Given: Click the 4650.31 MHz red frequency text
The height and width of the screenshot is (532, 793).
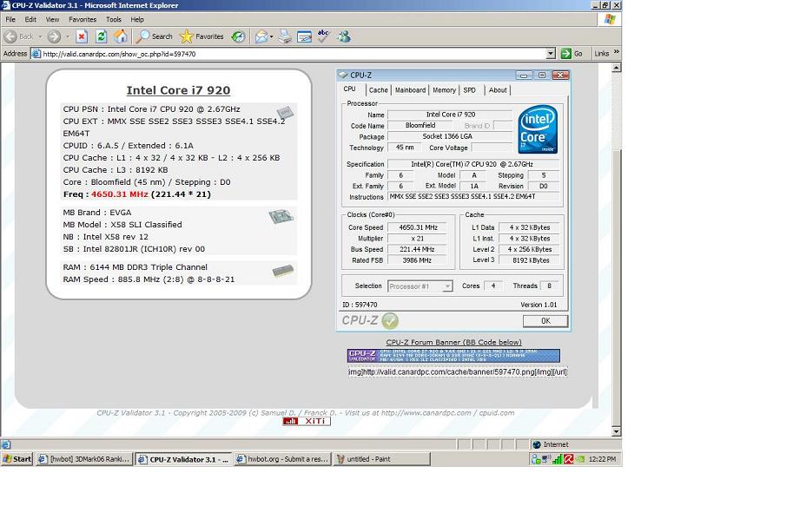Looking at the screenshot, I should click(x=120, y=194).
